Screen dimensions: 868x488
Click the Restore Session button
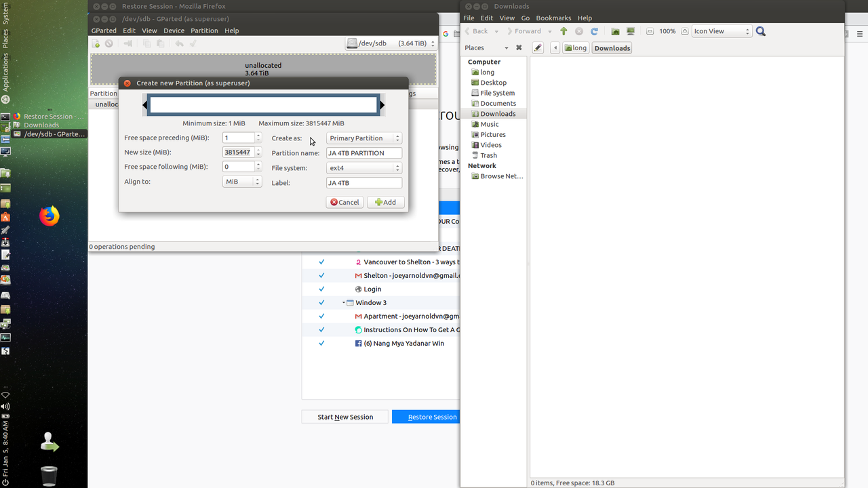pyautogui.click(x=426, y=417)
